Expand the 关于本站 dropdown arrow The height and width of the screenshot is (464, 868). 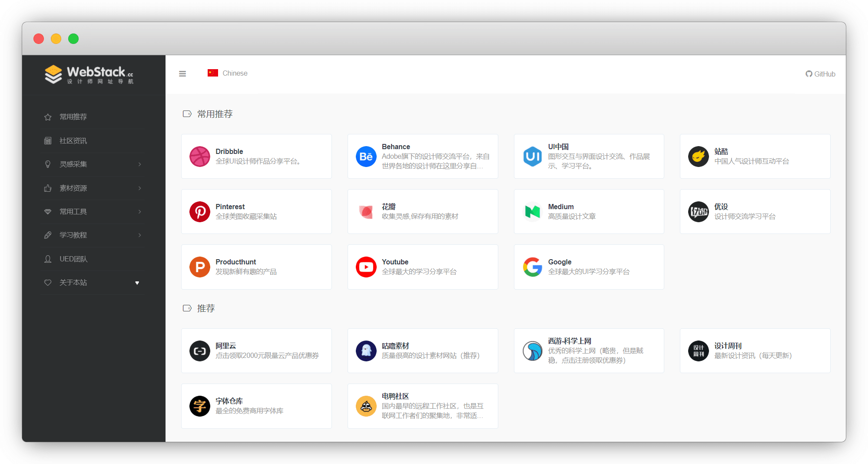137,283
